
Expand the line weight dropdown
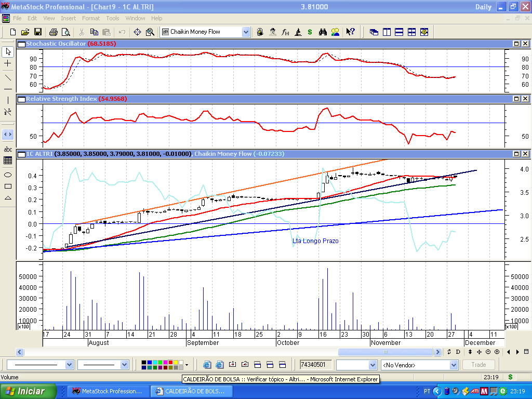pos(125,365)
